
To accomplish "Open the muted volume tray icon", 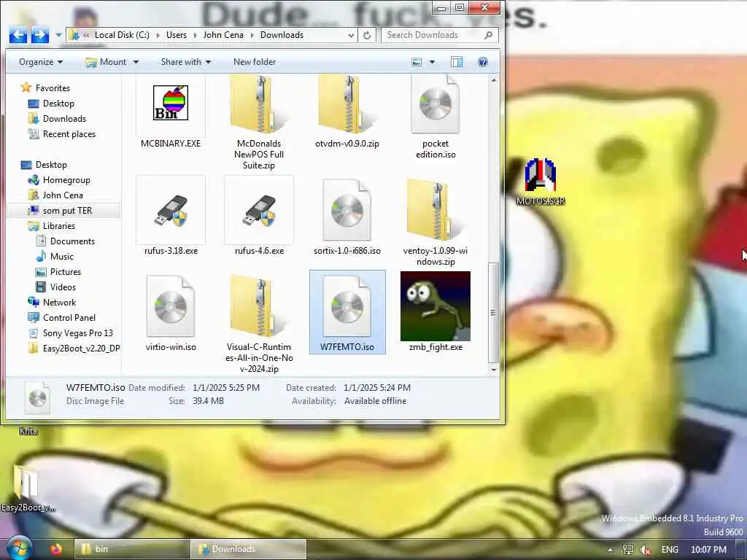I will tap(646, 550).
